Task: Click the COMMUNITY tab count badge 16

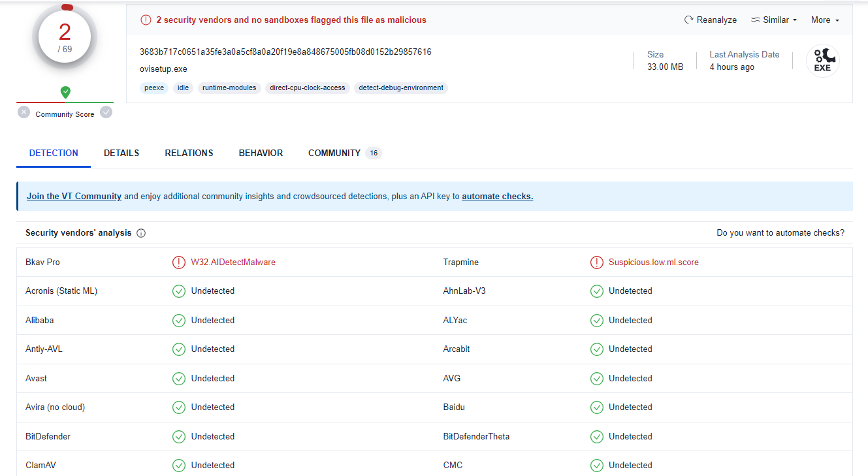Action: click(x=374, y=153)
